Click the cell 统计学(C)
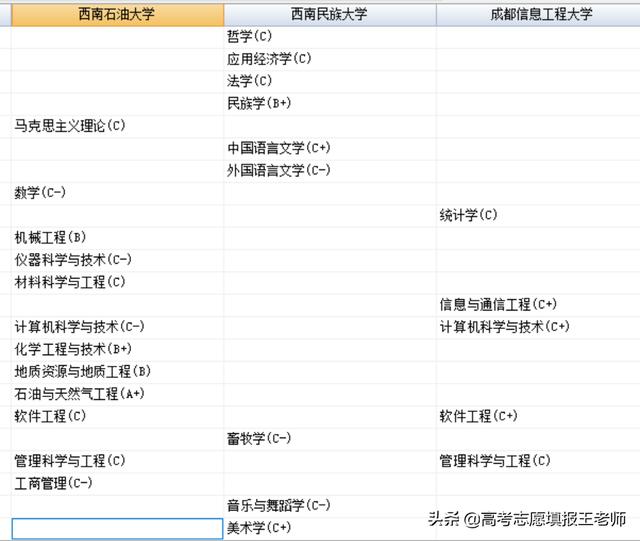Screen dimensions: 640x541 pos(538,216)
